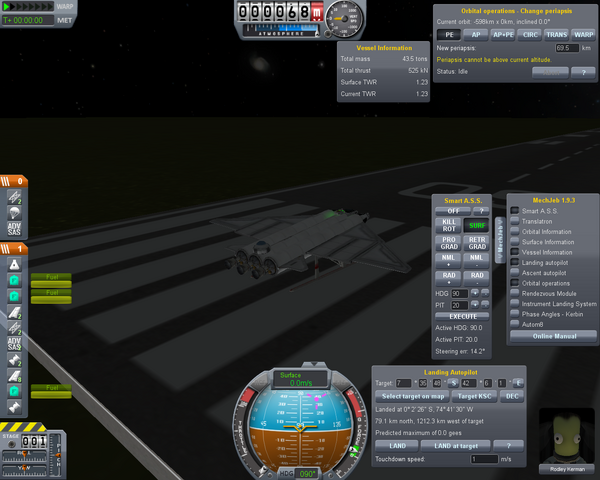Select the rocket engine icon in stage 1
Screen dimensions: 600x480
point(14,264)
